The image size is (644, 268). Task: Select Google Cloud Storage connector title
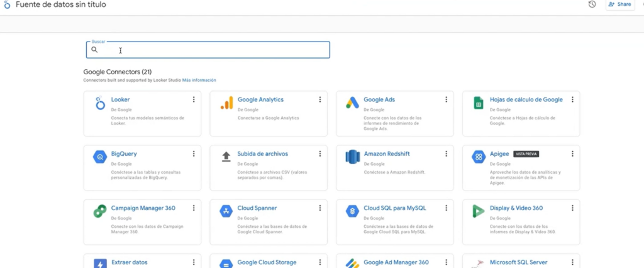click(x=267, y=262)
